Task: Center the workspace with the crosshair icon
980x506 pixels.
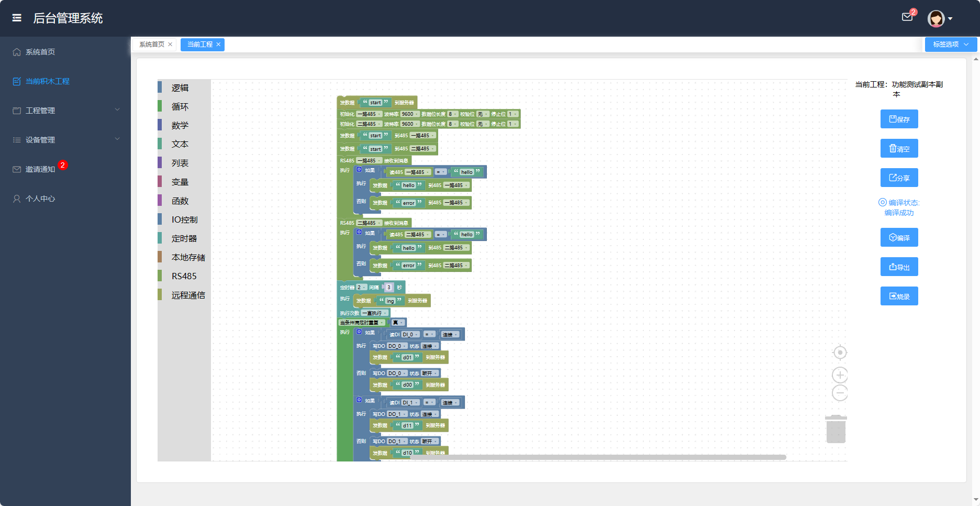Action: tap(840, 353)
